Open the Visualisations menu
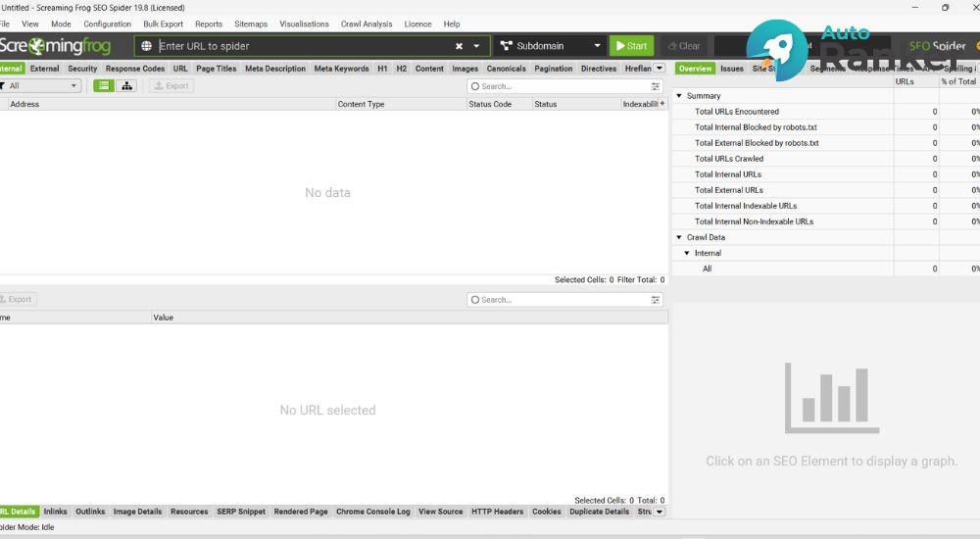The width and height of the screenshot is (980, 539). click(x=304, y=24)
